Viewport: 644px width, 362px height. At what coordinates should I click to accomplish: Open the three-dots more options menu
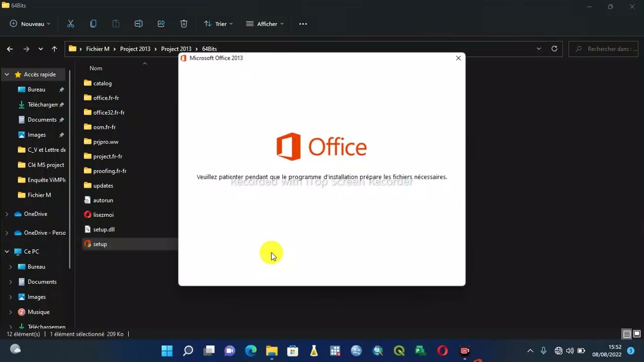pos(303,24)
